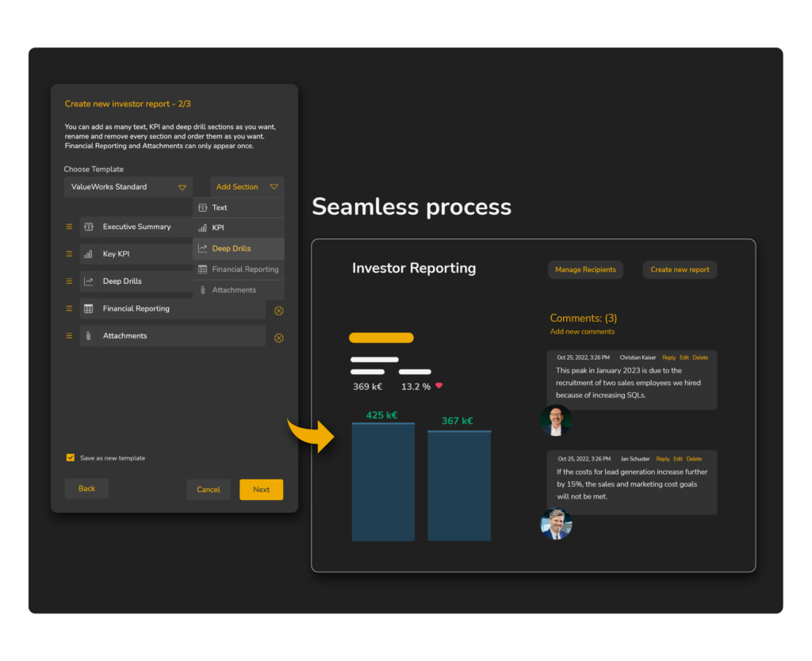
Task: Enable Save as new template
Action: click(x=70, y=457)
